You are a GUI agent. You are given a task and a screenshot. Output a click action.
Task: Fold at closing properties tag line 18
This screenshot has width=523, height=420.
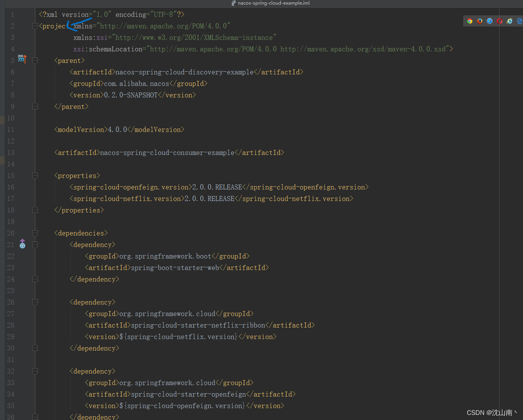[35, 210]
